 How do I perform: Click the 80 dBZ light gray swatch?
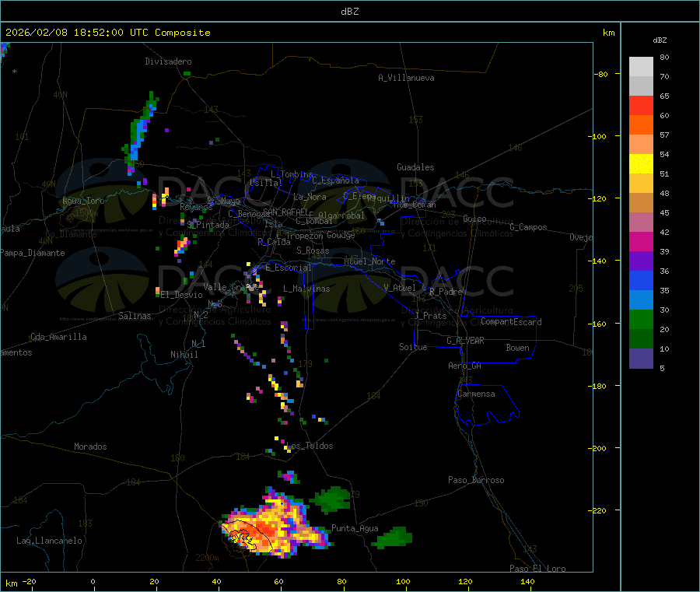point(641,67)
